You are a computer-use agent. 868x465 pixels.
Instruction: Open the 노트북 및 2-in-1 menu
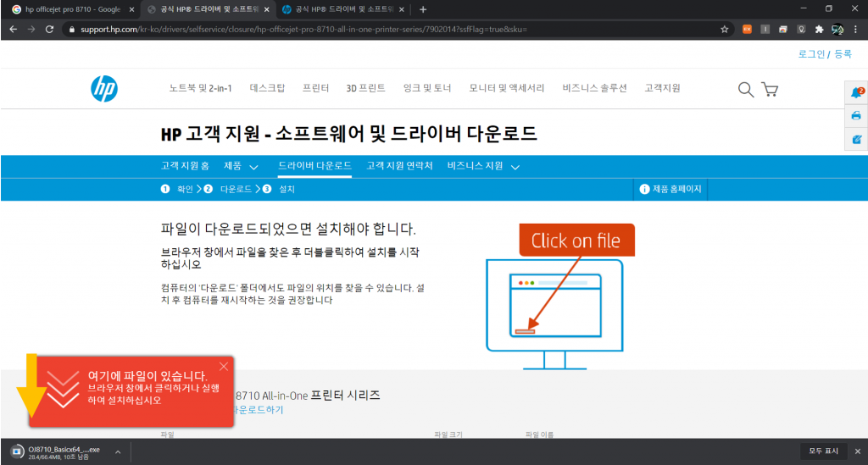[201, 88]
